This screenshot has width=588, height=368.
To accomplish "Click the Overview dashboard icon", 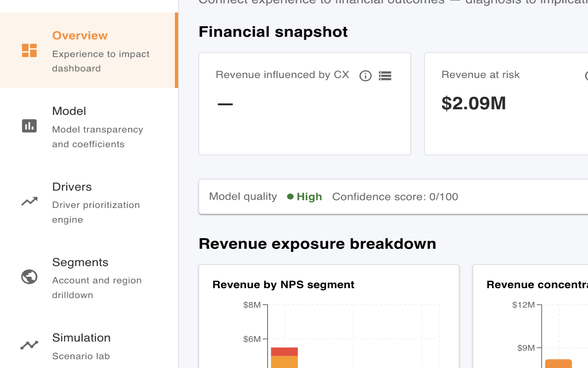I will click(x=29, y=50).
